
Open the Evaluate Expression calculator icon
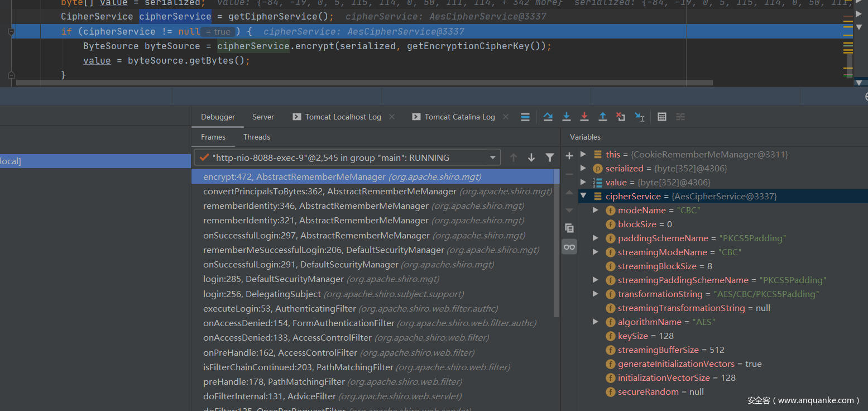pyautogui.click(x=662, y=117)
